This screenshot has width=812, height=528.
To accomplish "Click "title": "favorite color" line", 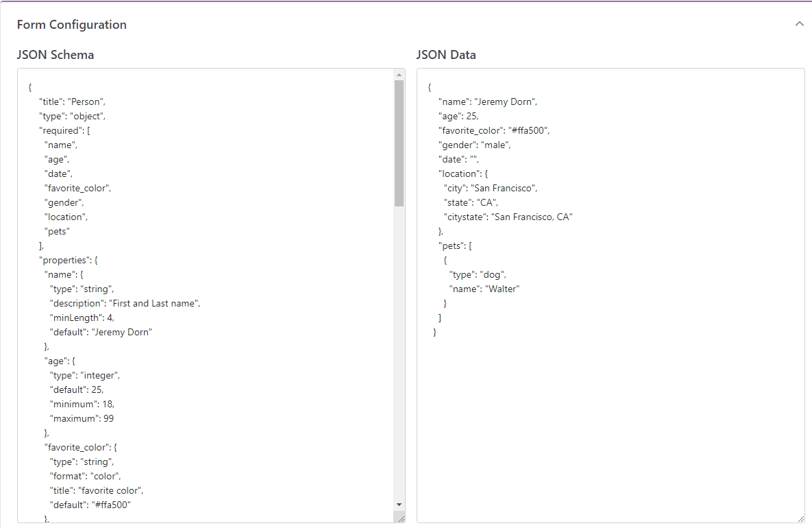I will 97,491.
